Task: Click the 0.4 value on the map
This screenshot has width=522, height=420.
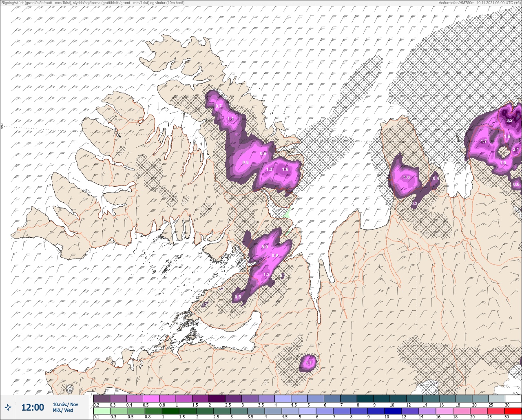Action: 436,178
